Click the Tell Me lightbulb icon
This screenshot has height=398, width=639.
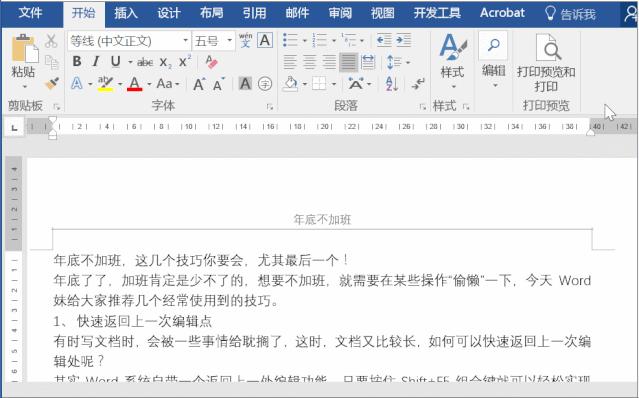[550, 14]
